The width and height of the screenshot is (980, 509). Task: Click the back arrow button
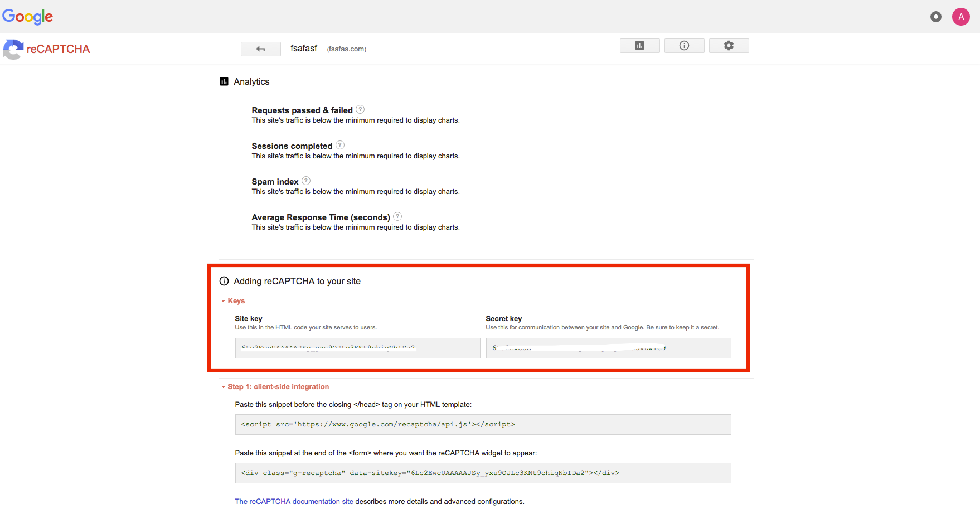260,49
